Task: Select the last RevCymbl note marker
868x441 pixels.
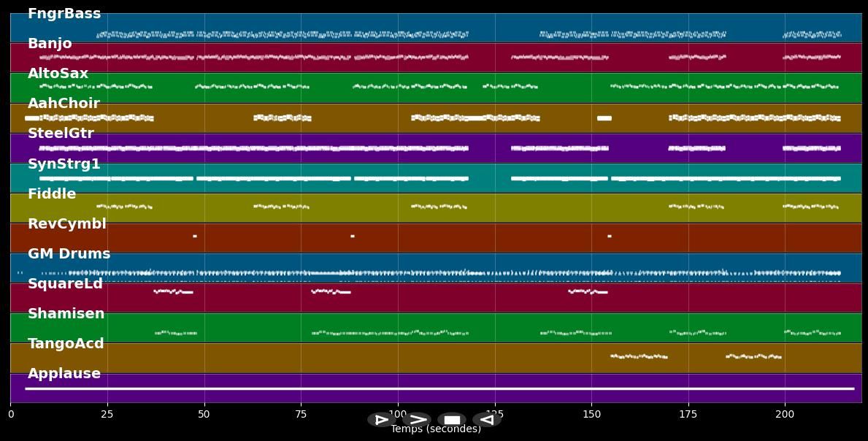Action: pos(609,236)
